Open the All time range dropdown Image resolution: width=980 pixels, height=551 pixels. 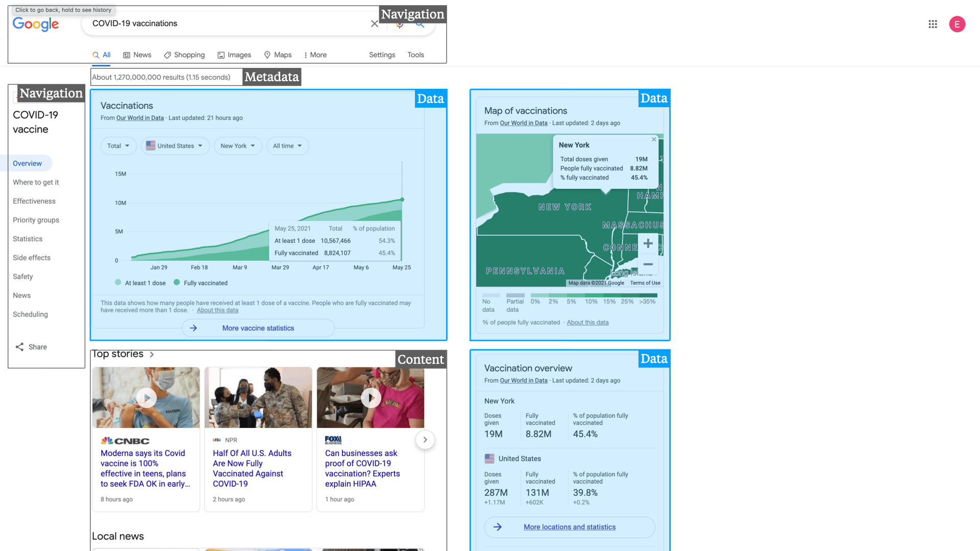[x=287, y=146]
